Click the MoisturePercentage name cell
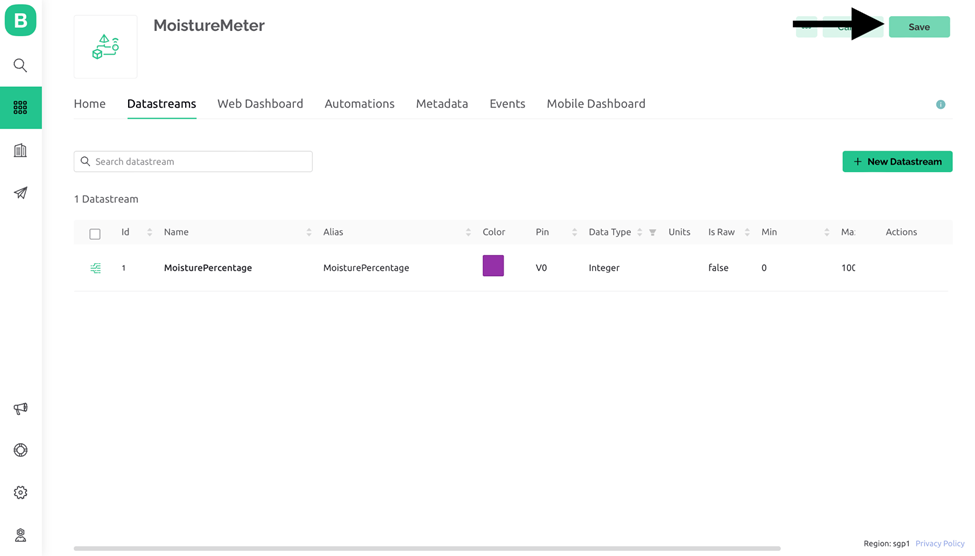The width and height of the screenshot is (975, 556). point(208,268)
